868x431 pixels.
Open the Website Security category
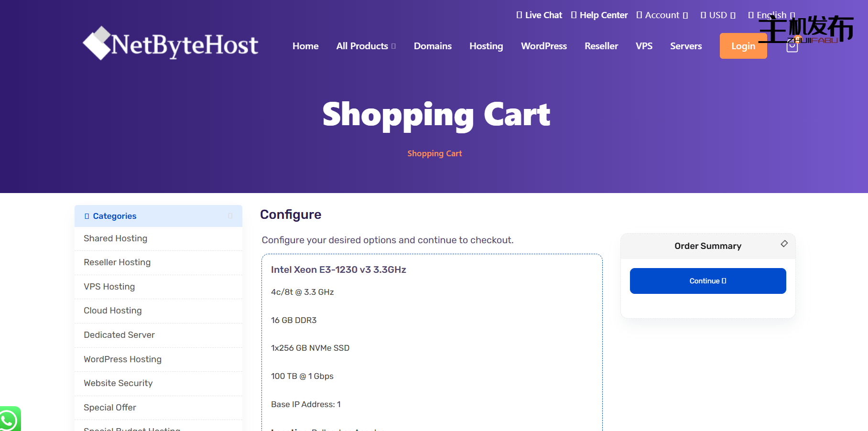click(x=158, y=383)
